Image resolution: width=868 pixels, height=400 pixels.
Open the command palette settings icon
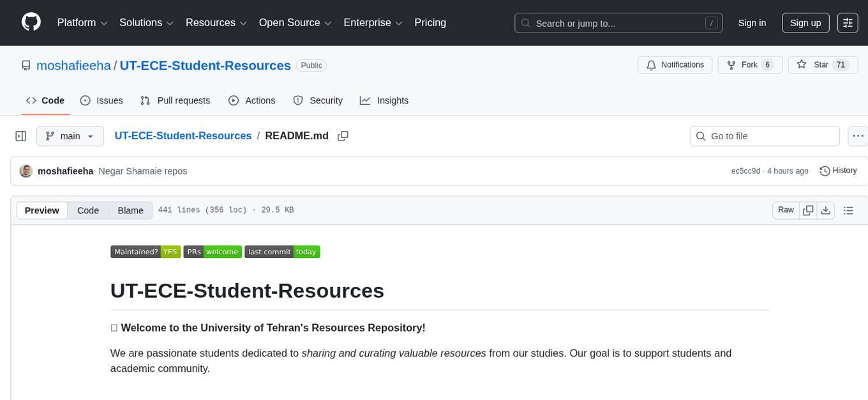[848, 23]
